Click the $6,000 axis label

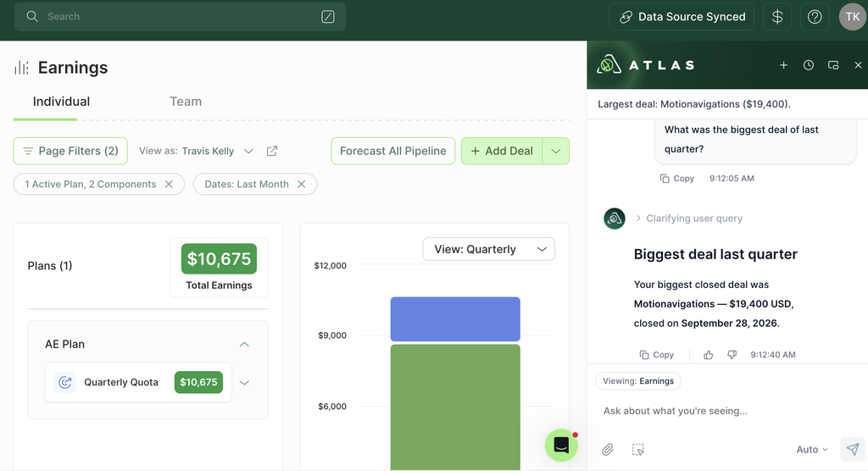(332, 407)
